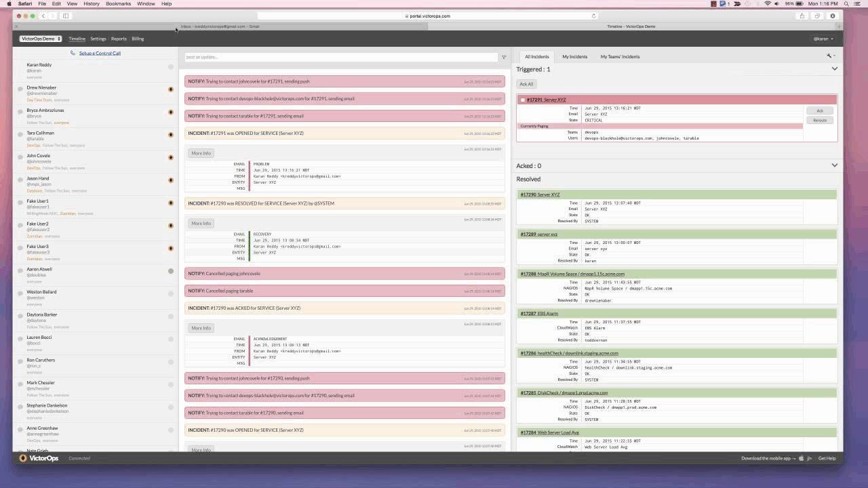
Task: Select Weston Ballard in the people list
Action: tap(95, 296)
